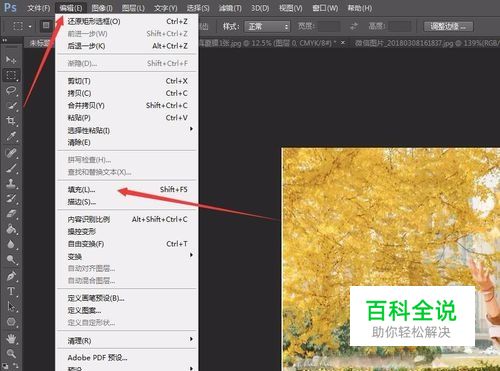Select the Path Selection tool
This screenshot has width=500, height=371.
[x=11, y=307]
